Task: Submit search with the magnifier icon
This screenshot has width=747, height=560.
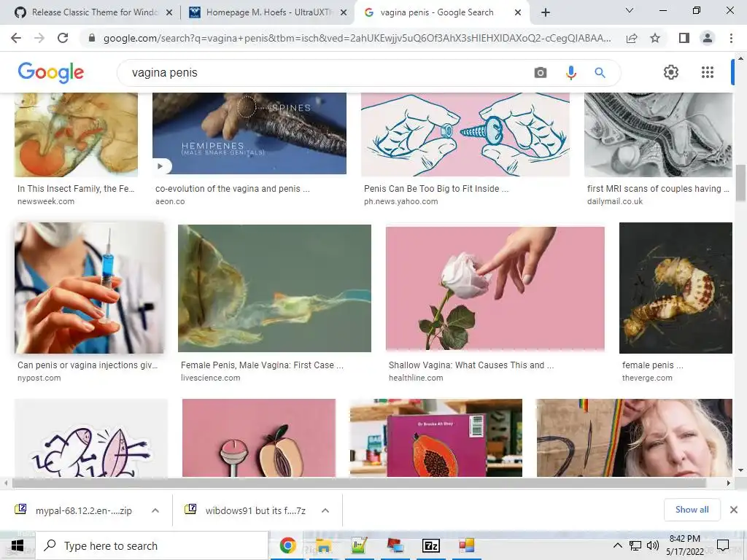Action: 600,72
